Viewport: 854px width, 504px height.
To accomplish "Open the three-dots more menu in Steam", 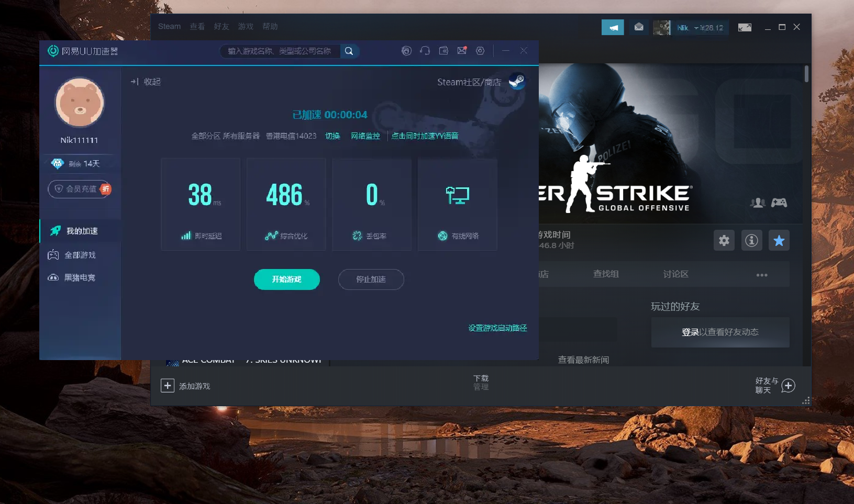I will coord(762,275).
